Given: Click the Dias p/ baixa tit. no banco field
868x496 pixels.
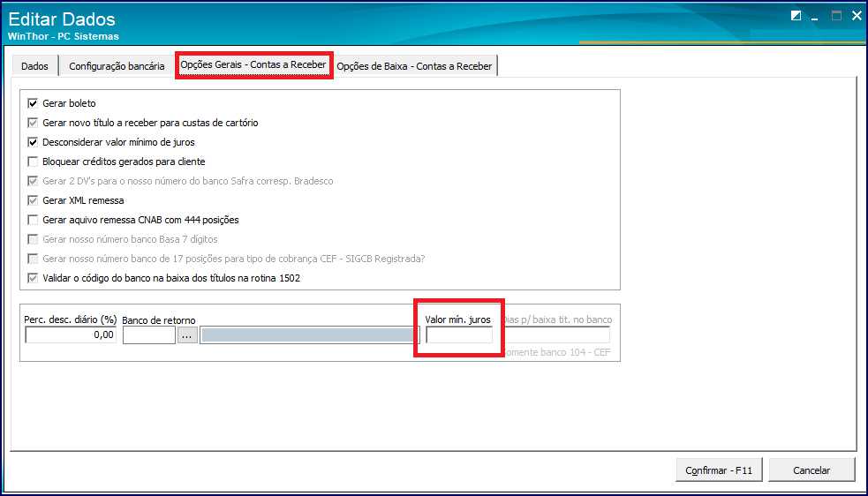Looking at the screenshot, I should pos(556,334).
